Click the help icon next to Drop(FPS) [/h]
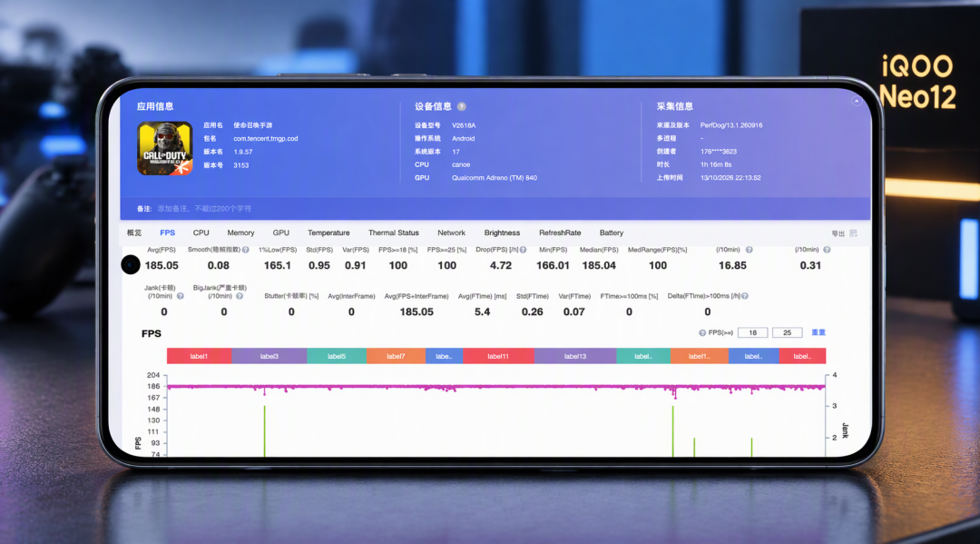Image resolution: width=980 pixels, height=544 pixels. coord(524,250)
